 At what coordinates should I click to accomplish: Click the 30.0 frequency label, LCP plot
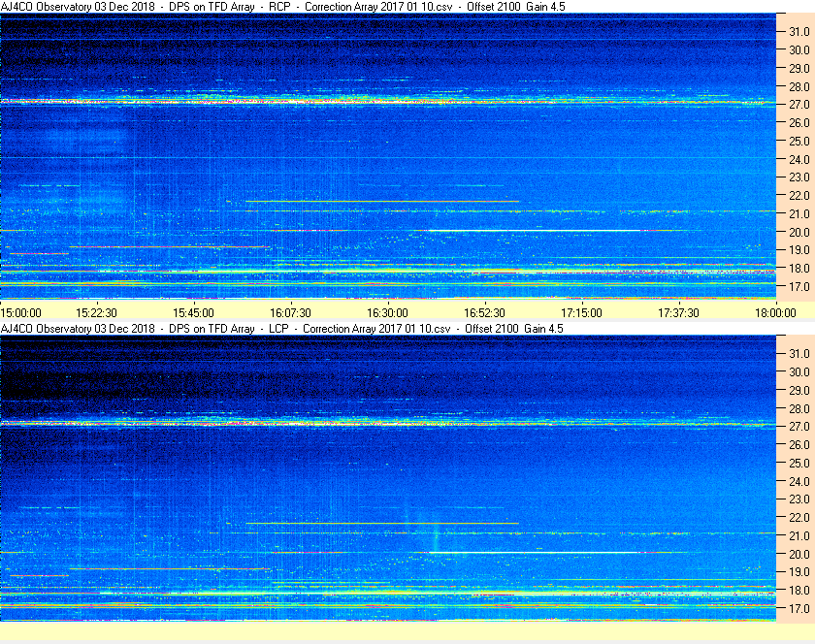point(799,371)
